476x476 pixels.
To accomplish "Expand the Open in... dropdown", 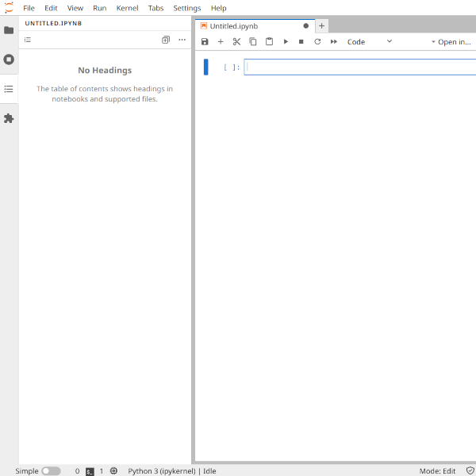I will pos(451,41).
